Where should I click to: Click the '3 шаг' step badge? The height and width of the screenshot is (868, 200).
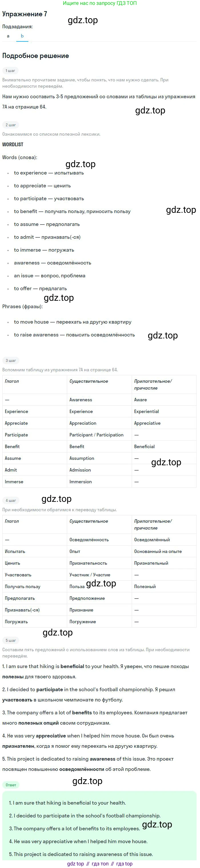pos(11,360)
